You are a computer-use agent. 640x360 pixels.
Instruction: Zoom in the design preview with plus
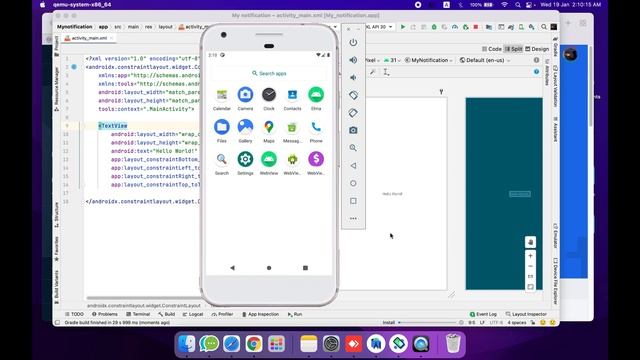tap(530, 256)
